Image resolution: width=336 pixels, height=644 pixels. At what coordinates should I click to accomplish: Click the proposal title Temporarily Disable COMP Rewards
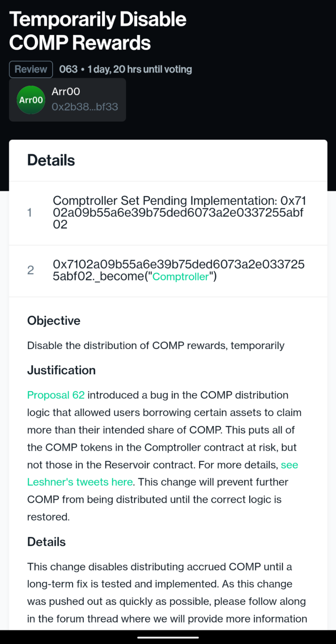point(98,31)
